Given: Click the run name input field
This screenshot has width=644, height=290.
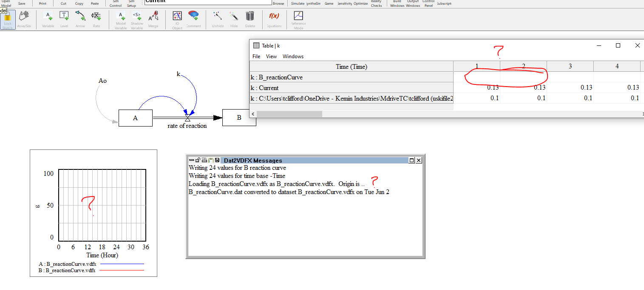Looking at the screenshot, I should click(x=208, y=2).
